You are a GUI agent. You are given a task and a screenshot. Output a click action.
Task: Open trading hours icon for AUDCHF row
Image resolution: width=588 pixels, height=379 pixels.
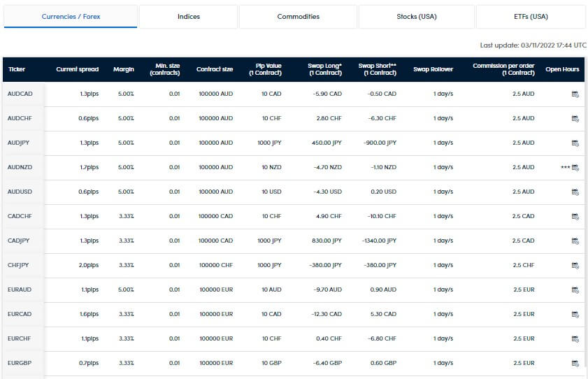[575, 118]
